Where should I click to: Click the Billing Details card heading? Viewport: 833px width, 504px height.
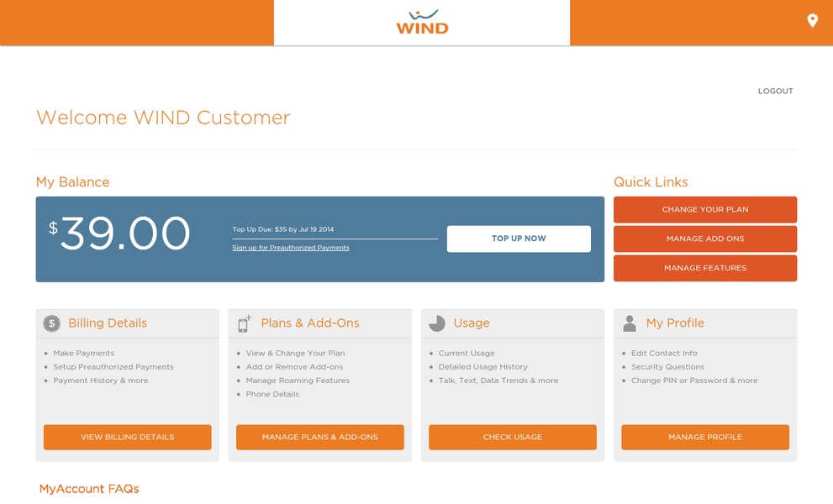[108, 323]
